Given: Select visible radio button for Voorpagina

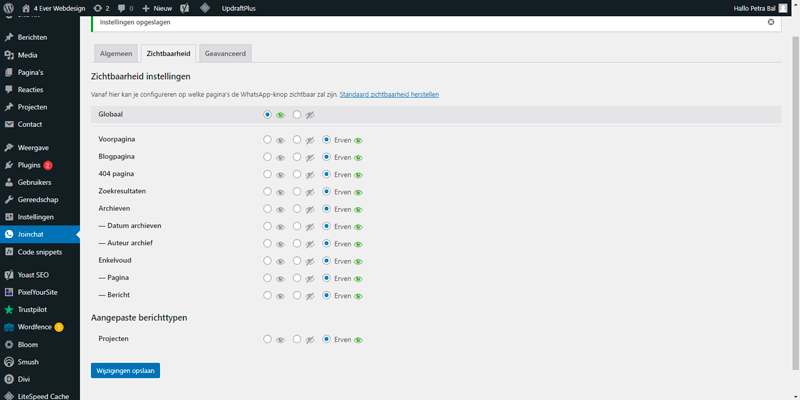Looking at the screenshot, I should pos(267,140).
